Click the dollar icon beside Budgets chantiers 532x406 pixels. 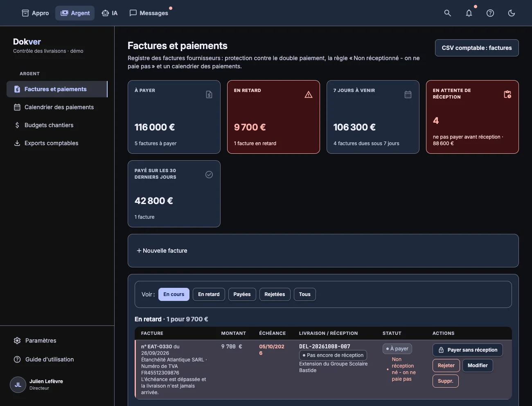(17, 125)
